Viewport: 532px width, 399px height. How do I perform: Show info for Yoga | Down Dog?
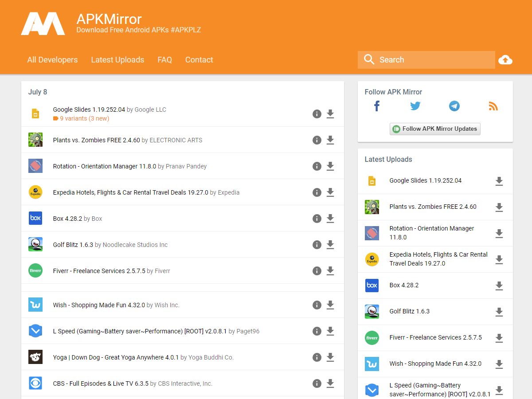tap(317, 357)
